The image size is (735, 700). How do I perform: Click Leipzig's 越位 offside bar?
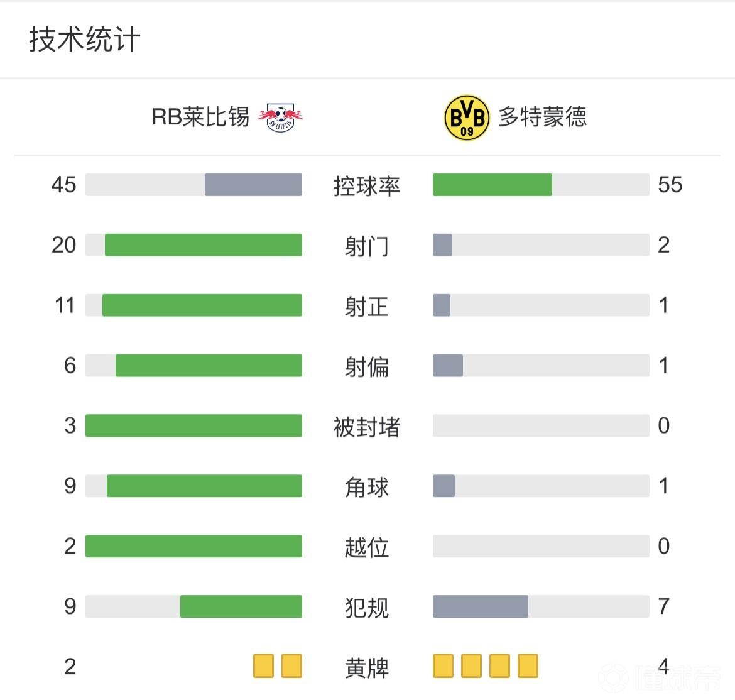[193, 546]
